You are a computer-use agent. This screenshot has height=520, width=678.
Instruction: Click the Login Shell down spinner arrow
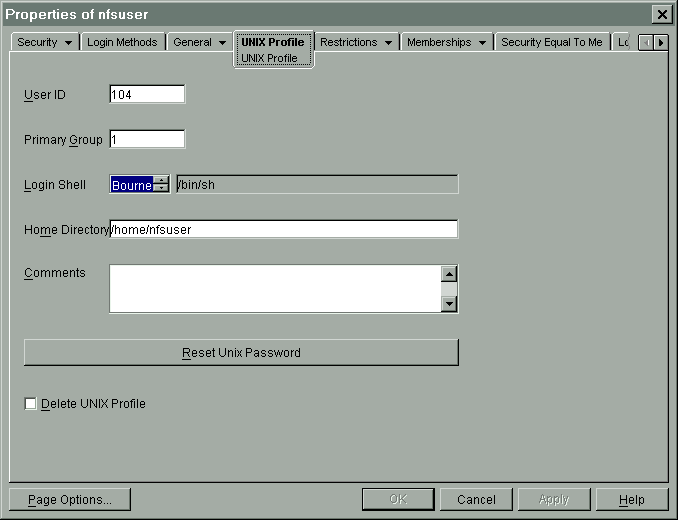tap(161, 188)
